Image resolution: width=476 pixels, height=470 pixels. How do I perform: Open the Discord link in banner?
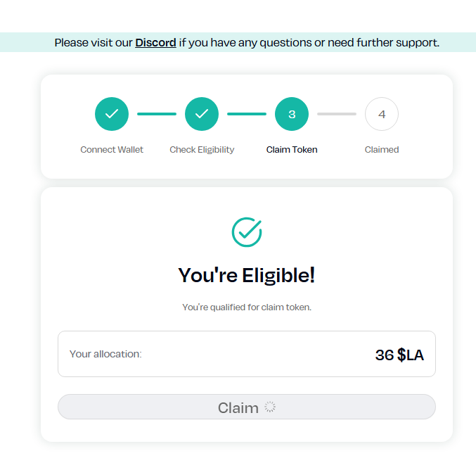(155, 42)
